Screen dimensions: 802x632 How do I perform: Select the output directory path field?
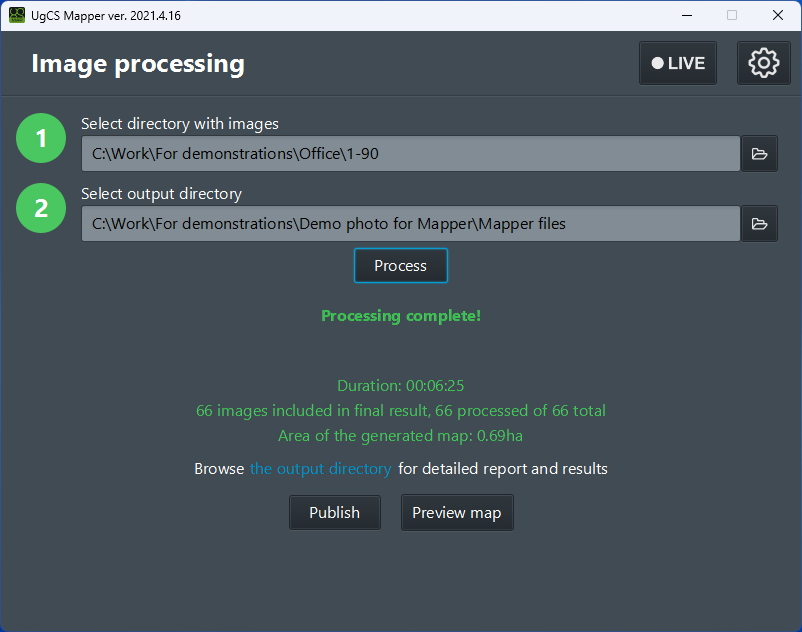click(410, 223)
